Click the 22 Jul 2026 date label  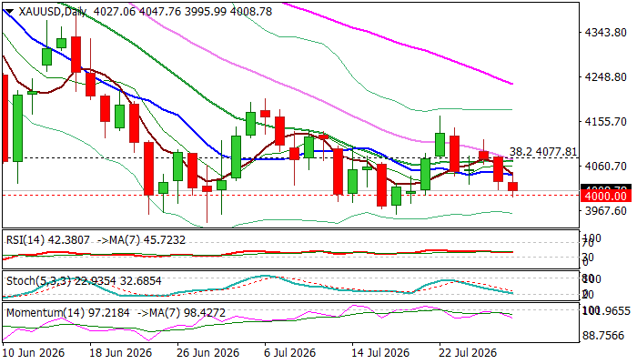[x=467, y=353]
